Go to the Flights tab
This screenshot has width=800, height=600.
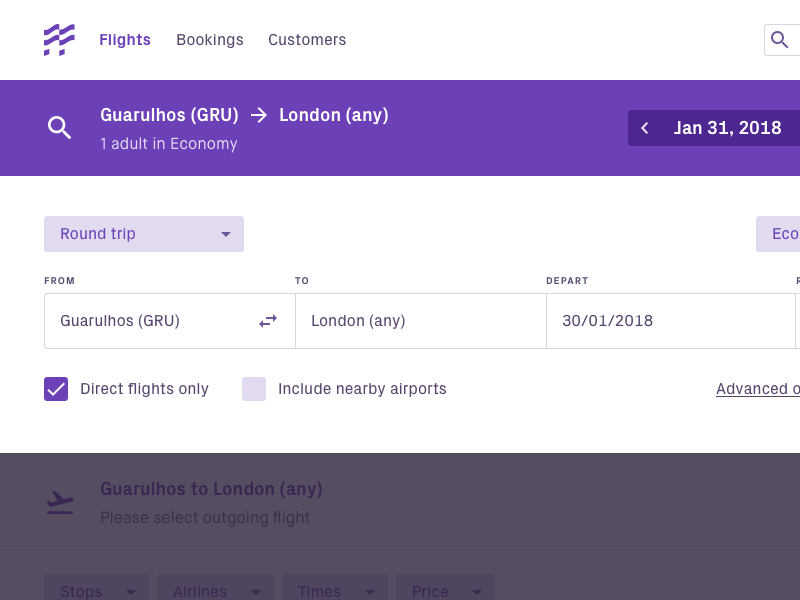point(125,40)
